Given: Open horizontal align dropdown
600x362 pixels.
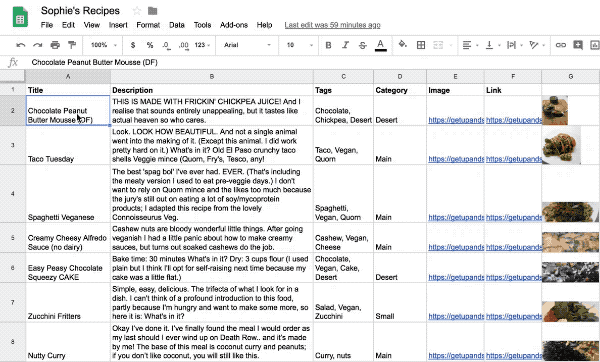Looking at the screenshot, I should pos(470,45).
